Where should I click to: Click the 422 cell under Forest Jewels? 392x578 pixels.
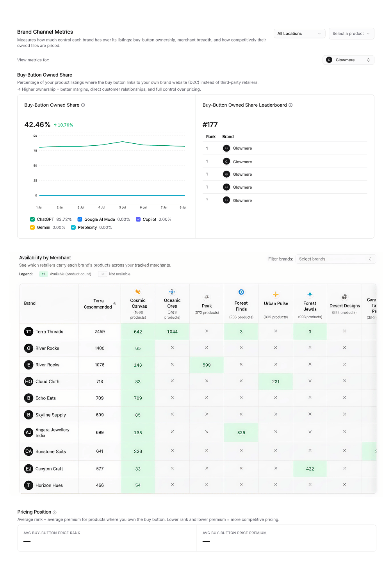point(310,469)
